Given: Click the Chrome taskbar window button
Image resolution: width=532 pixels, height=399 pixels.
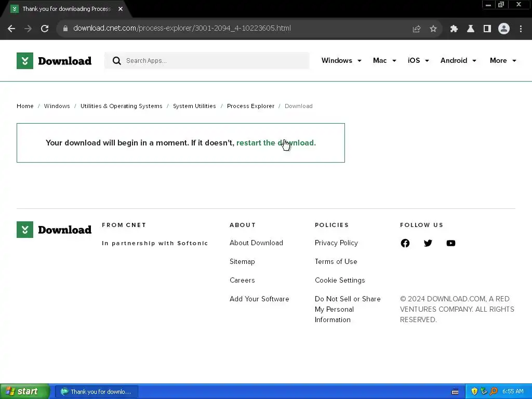Looking at the screenshot, I should pyautogui.click(x=96, y=392).
